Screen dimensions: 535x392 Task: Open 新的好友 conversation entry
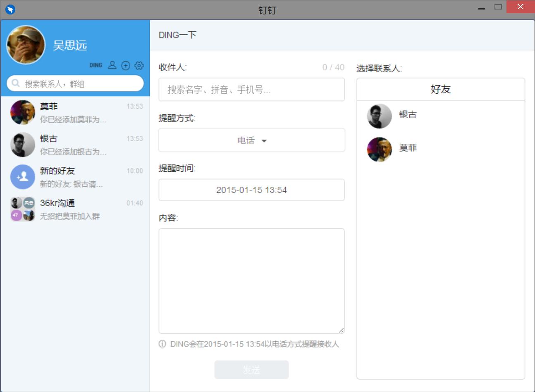75,177
